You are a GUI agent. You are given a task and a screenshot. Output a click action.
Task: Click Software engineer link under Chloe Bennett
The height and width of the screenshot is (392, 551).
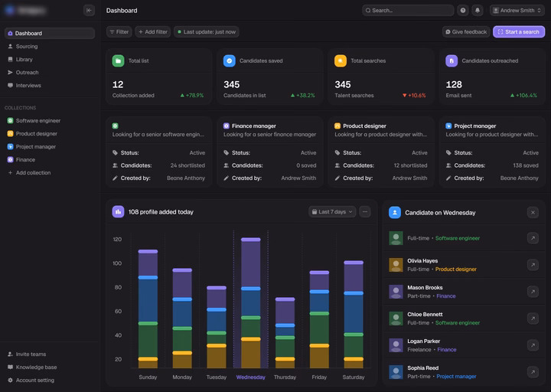[x=457, y=323]
